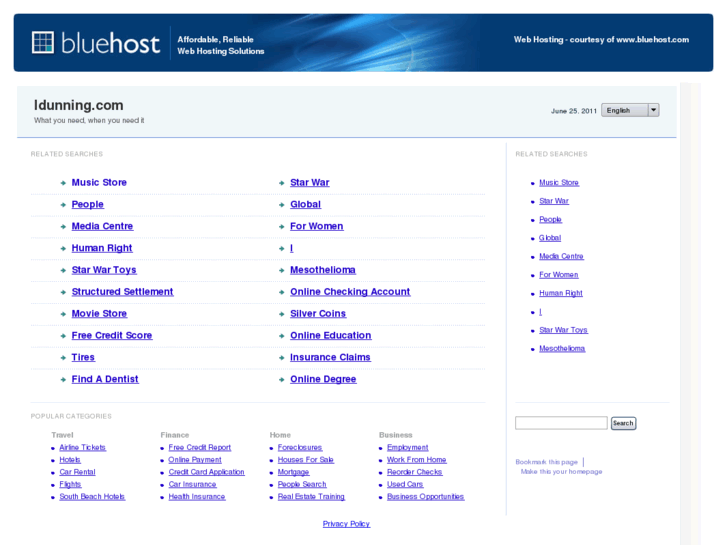Open the Airline Tickets travel link
727x545 pixels.
click(83, 448)
